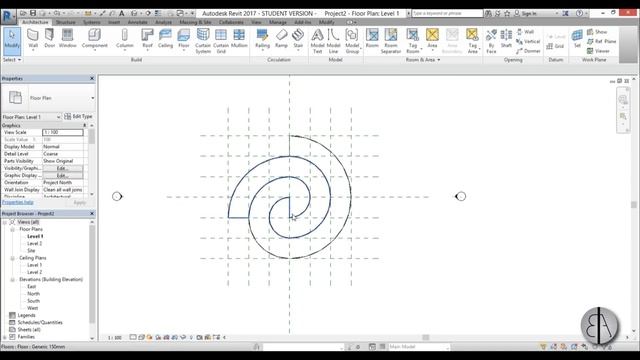Switch to the Structure ribbon tab
640x360 pixels.
tap(65, 22)
